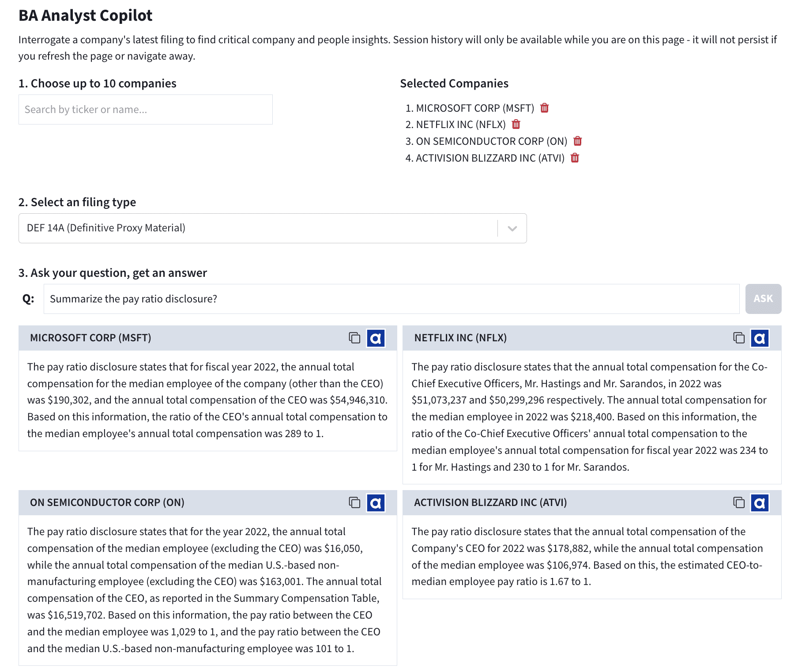Delete Activision Blizzard from selected companies
Screen dimensions: 798x672
click(x=575, y=158)
